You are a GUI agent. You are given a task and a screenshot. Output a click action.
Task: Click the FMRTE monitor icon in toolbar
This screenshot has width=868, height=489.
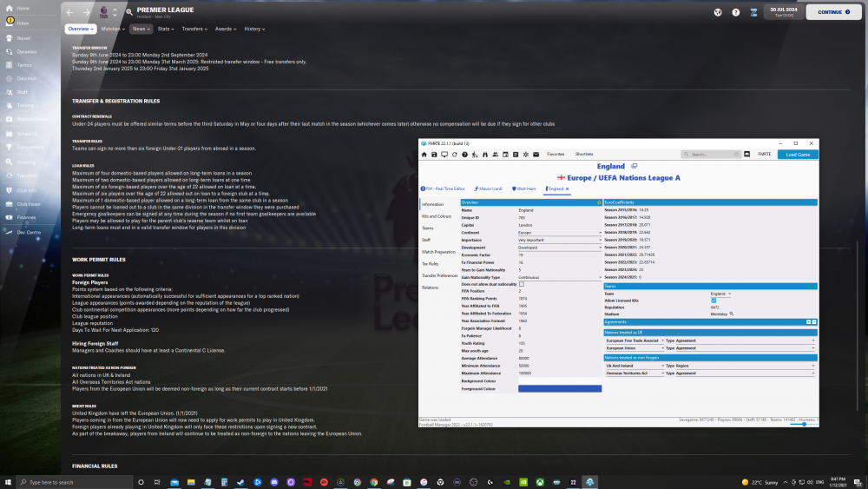click(x=444, y=155)
